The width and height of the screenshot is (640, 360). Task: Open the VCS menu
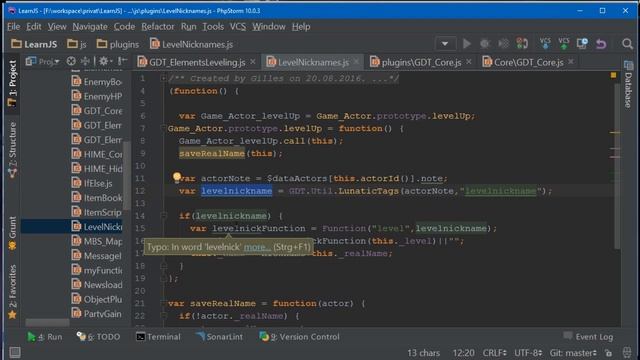pos(238,27)
